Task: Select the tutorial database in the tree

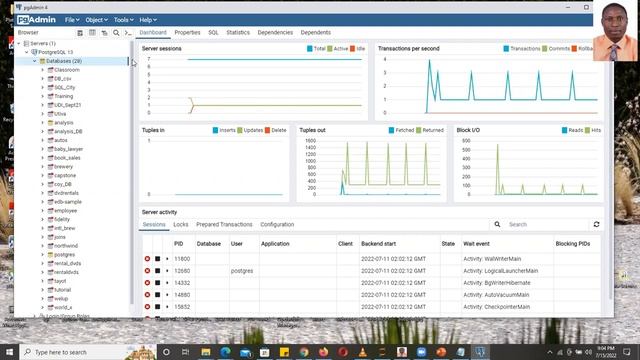Action: coord(62,290)
